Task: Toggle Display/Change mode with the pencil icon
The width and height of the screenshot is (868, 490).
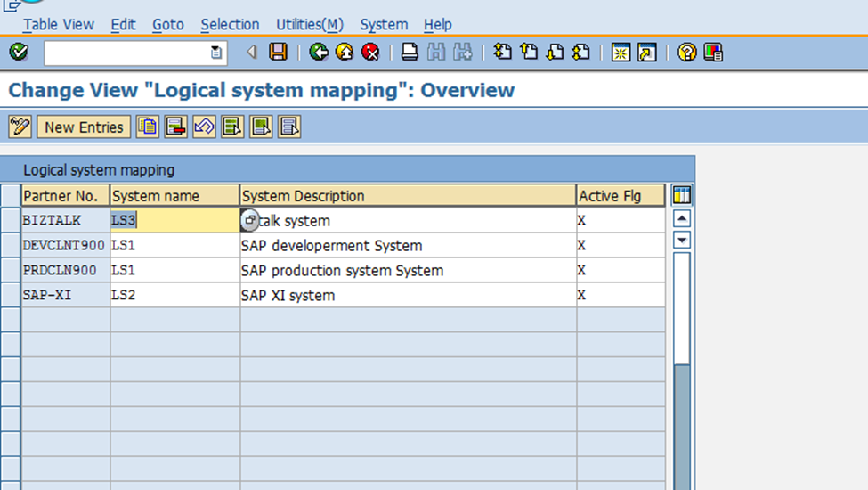Action: 20,127
